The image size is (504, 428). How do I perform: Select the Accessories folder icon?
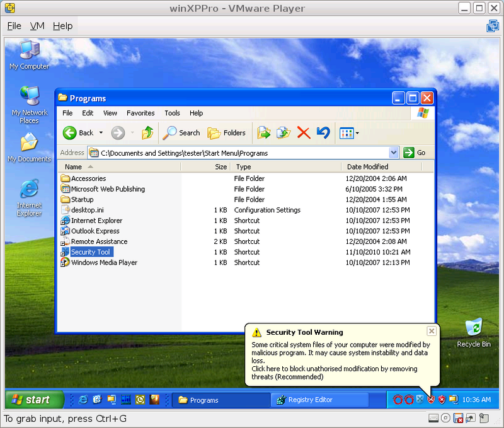coord(66,178)
